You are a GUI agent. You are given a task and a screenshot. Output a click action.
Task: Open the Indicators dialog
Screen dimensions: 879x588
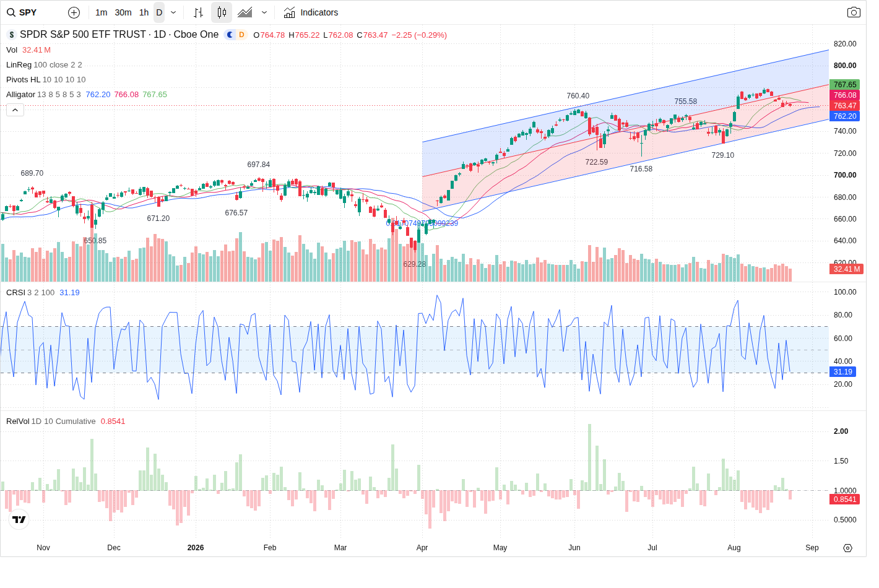311,12
